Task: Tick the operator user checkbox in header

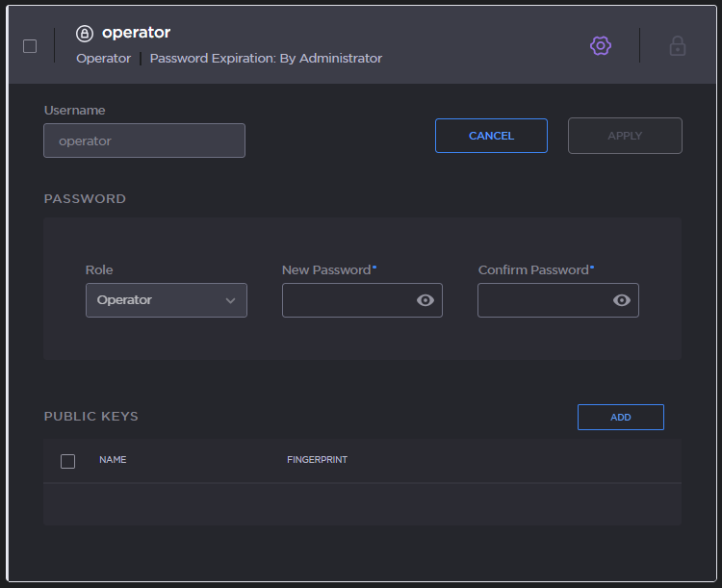Action: (x=30, y=46)
